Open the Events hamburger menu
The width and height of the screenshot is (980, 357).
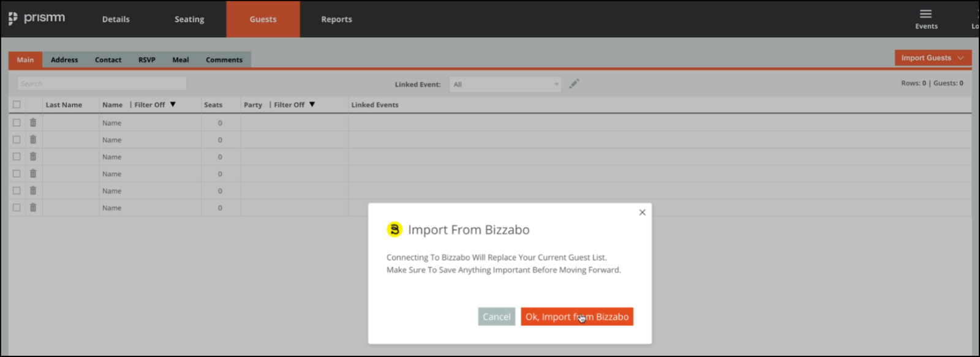coord(926,19)
